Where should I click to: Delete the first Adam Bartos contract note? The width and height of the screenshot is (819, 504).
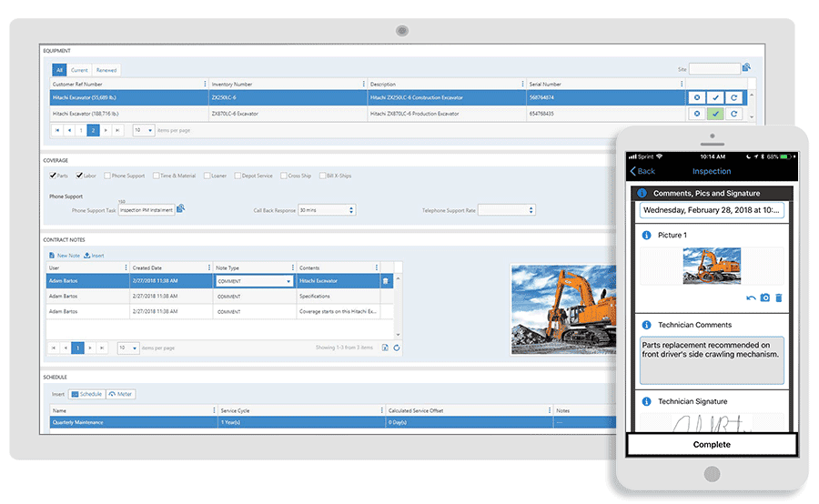coord(385,281)
